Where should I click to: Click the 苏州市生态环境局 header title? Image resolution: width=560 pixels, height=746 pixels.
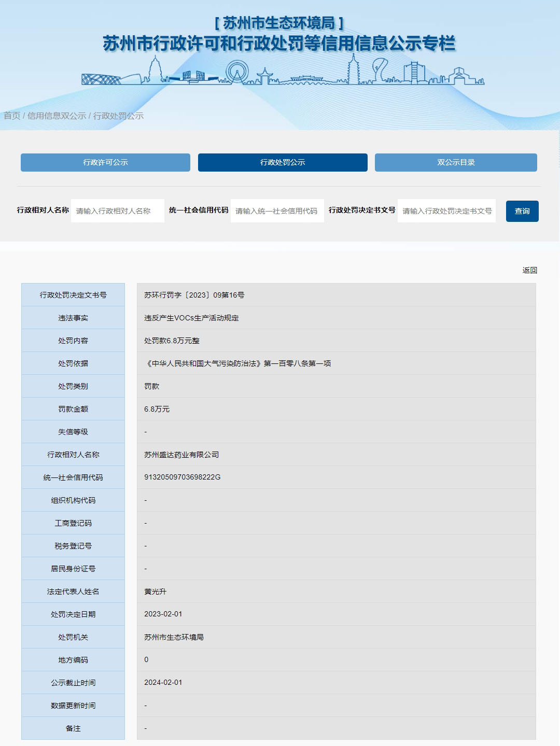[279, 23]
